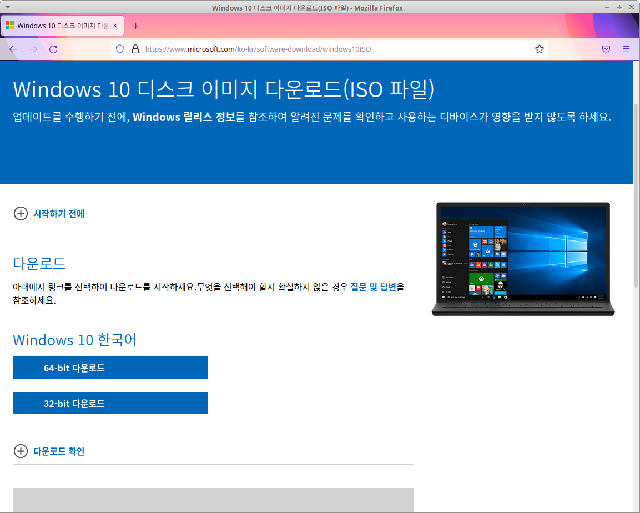Open the Pocket save icon
Screen dimensions: 640x513
point(606,49)
